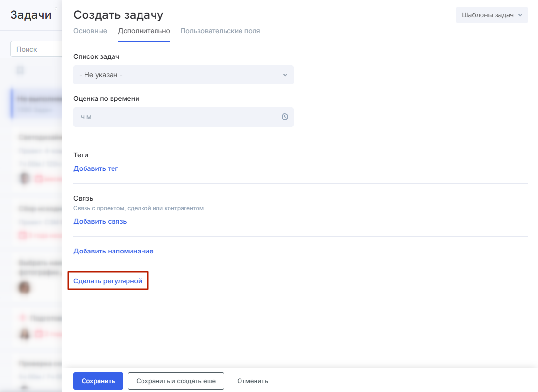
Task: Focus the Оценка по времени input
Action: [x=183, y=117]
